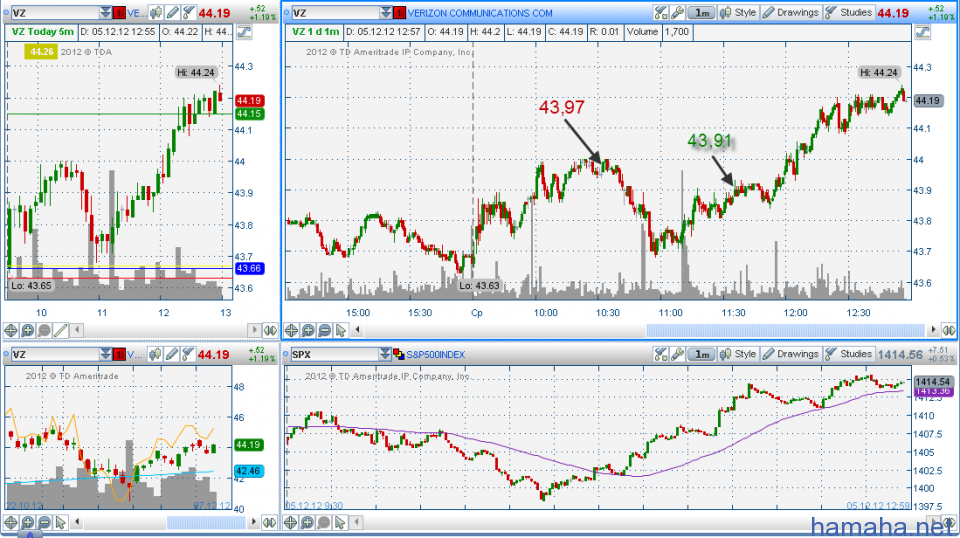Click expand-range arrows icon under main VZ chart
960x538 pixels.
point(949,331)
